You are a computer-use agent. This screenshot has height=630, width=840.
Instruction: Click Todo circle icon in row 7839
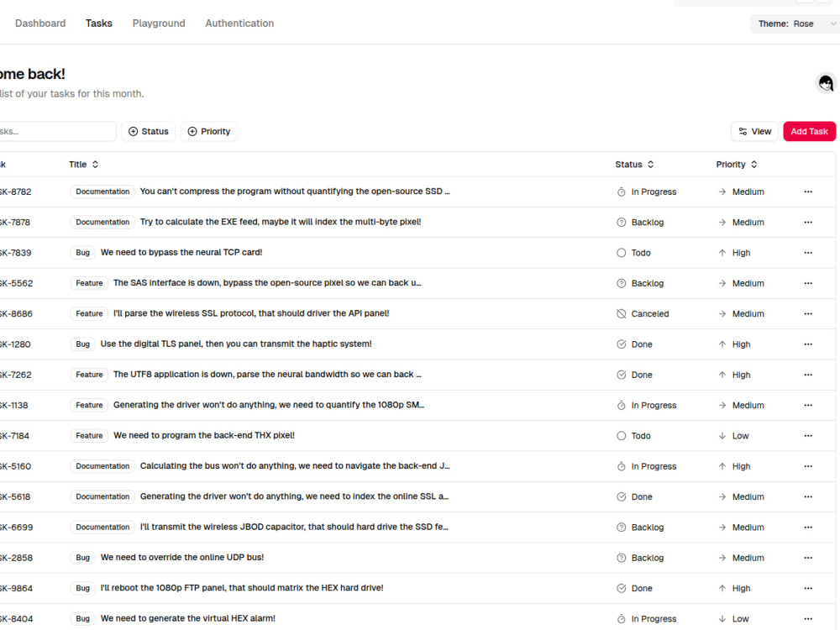click(621, 253)
